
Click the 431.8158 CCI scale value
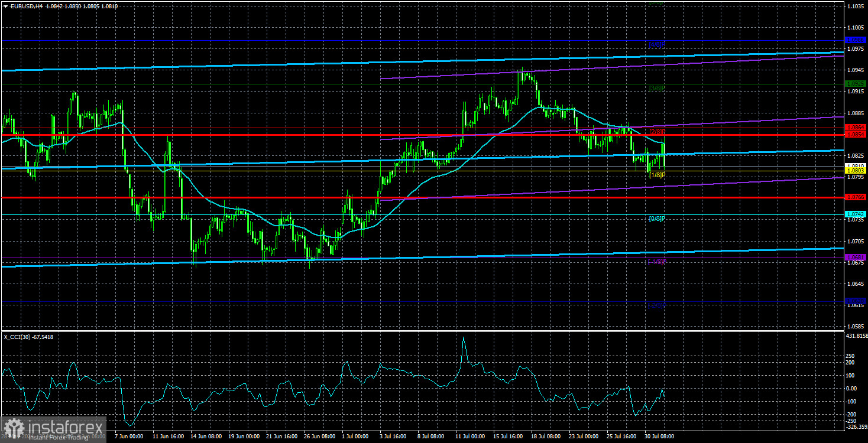pos(857,335)
